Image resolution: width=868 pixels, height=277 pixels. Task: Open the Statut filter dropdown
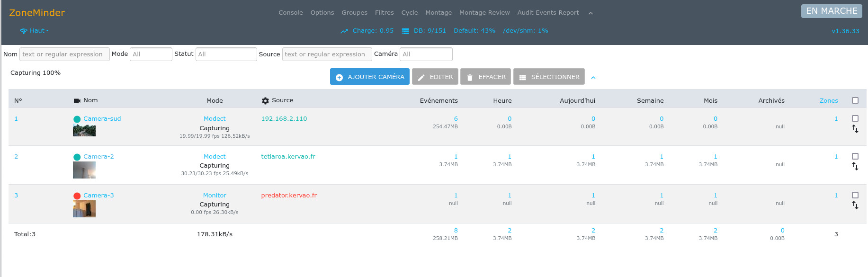(x=226, y=54)
